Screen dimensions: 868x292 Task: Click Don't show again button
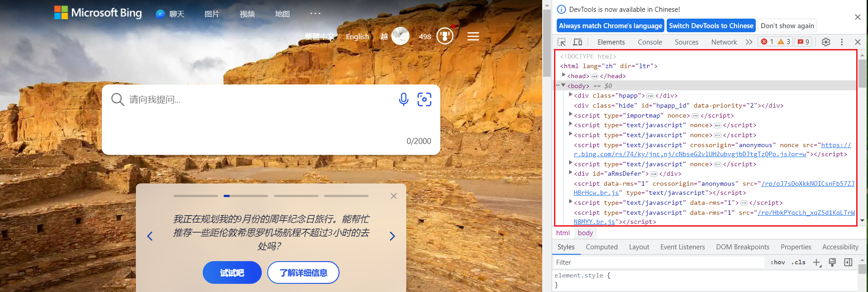pyautogui.click(x=788, y=25)
